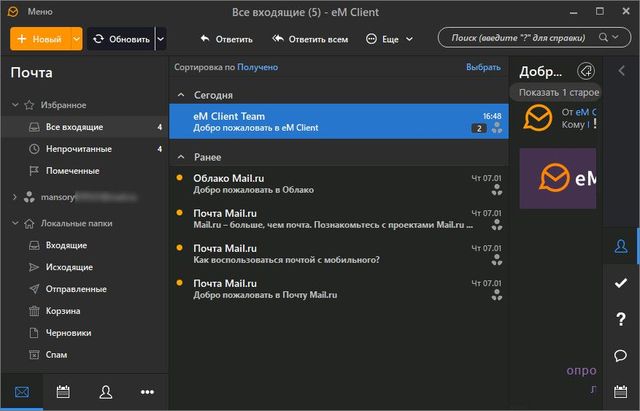The image size is (640, 411).
Task: Open the checkmark agenda panel in sidebar
Action: [621, 283]
